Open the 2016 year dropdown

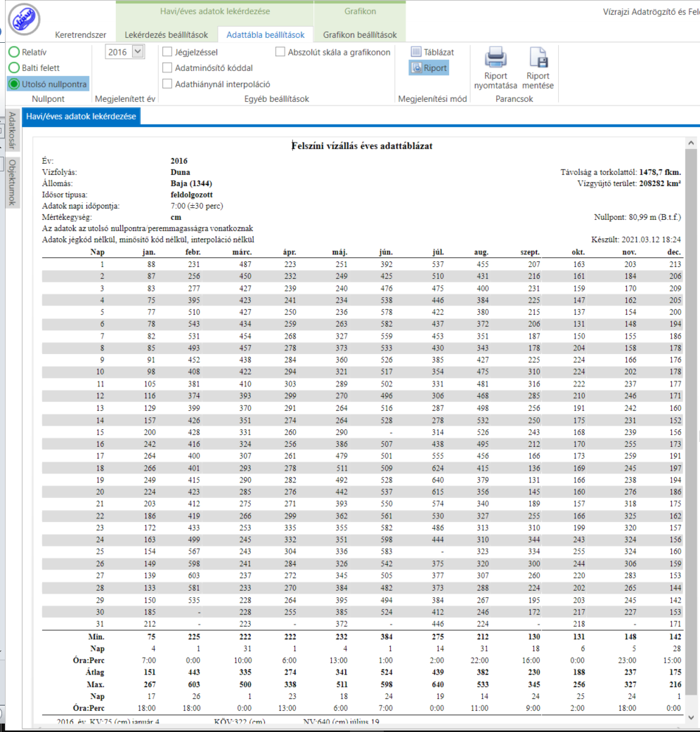pos(138,51)
